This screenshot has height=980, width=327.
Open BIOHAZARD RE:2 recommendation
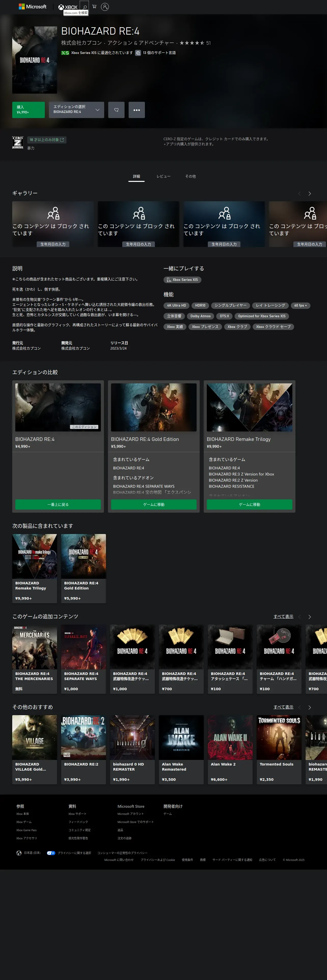[83, 750]
